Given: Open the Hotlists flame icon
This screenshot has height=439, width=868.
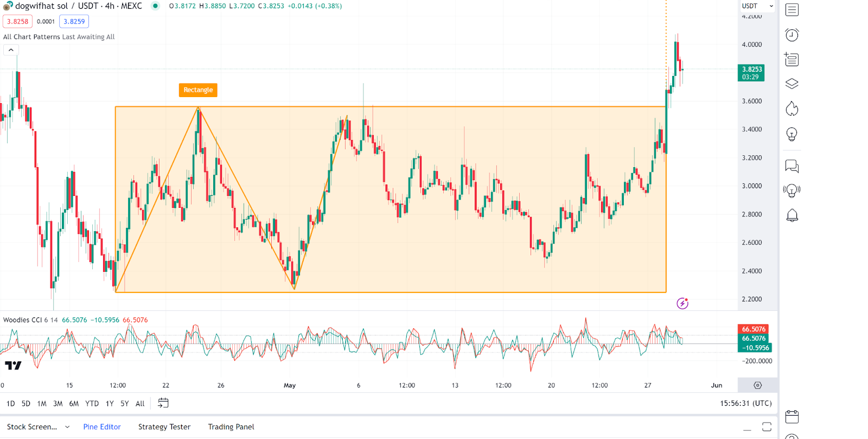Looking at the screenshot, I should click(x=792, y=109).
